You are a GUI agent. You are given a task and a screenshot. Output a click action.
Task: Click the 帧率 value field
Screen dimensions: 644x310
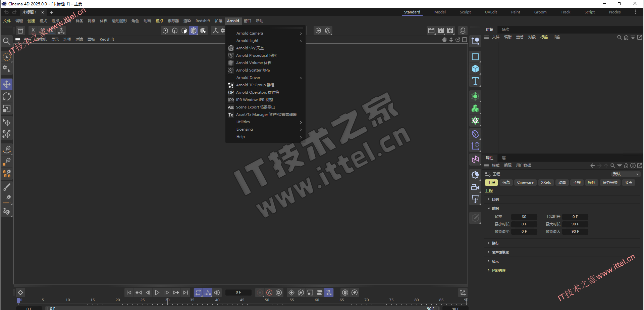pos(524,217)
